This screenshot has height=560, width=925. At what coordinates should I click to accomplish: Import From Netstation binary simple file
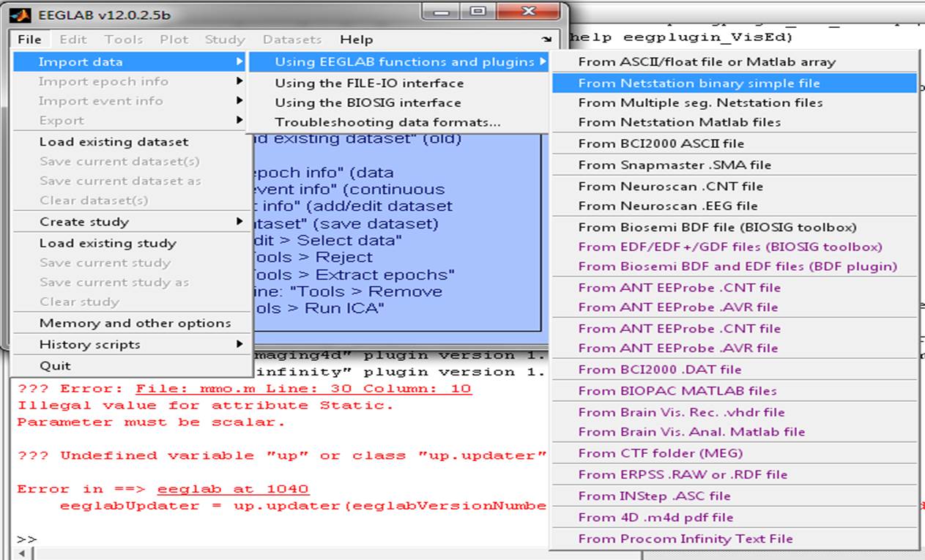click(x=735, y=83)
